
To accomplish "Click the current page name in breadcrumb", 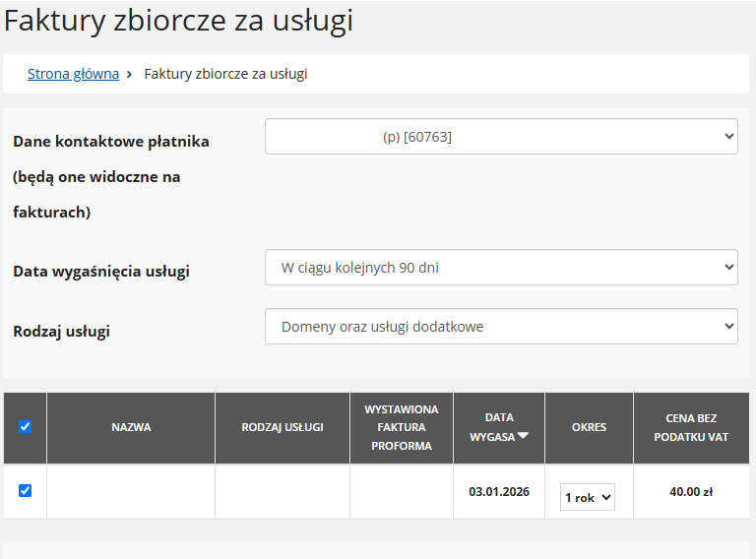I will 225,74.
